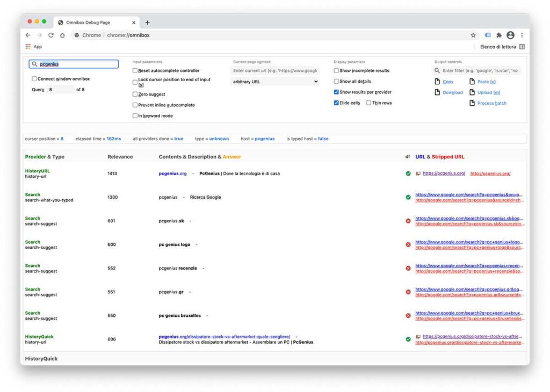The width and height of the screenshot is (550, 392).
Task: Toggle Lock cursor position to end of input
Action: pos(135,82)
